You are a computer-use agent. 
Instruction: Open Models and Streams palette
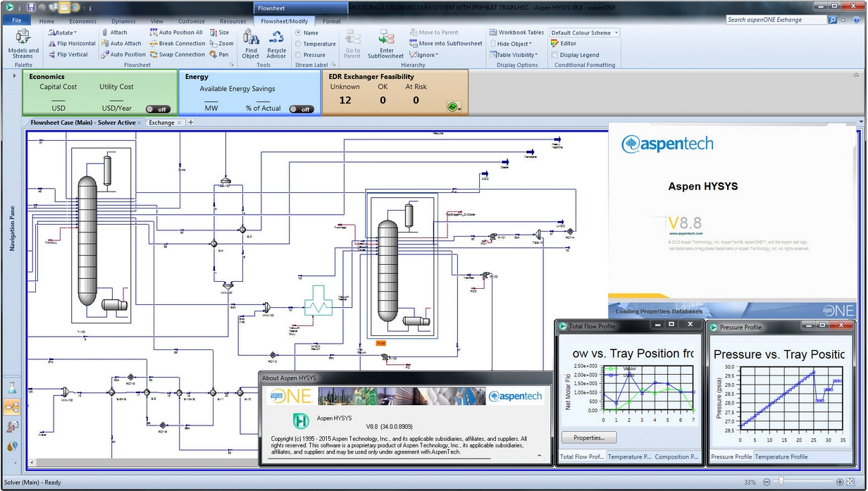pyautogui.click(x=23, y=44)
